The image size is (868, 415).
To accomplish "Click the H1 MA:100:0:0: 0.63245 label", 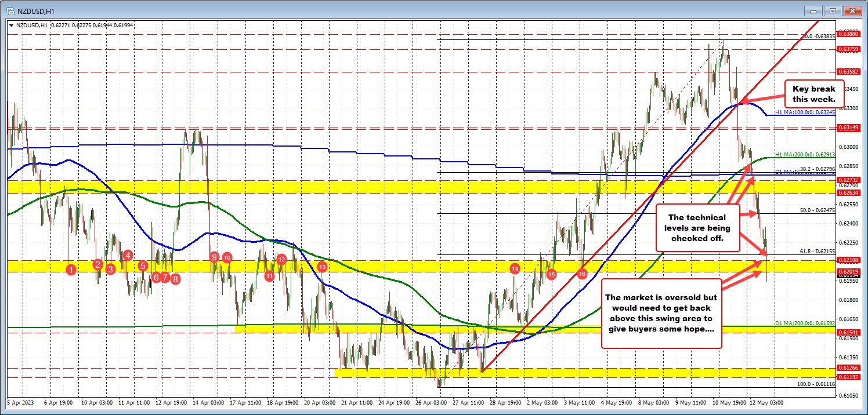I will tap(805, 112).
